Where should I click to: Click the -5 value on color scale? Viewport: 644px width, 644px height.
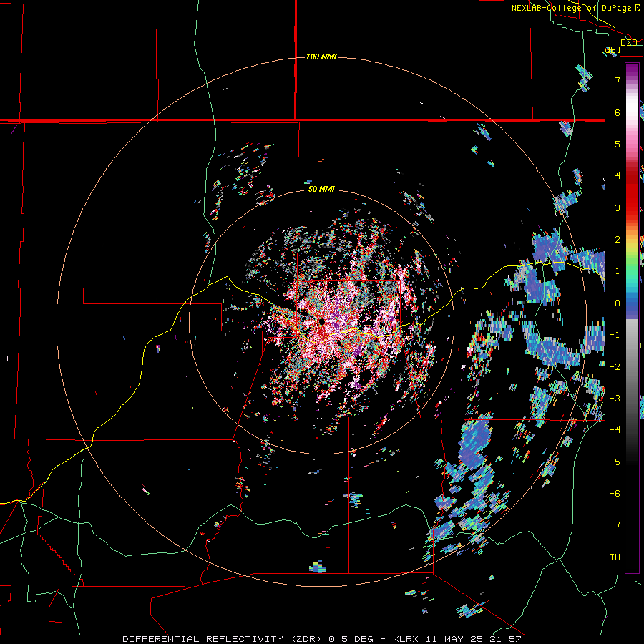tap(615, 462)
